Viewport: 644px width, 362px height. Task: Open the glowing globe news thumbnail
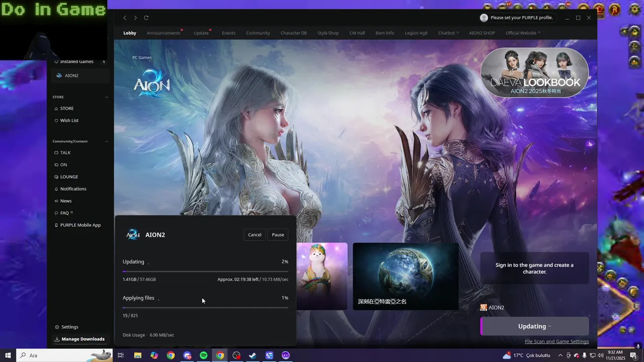point(406,276)
